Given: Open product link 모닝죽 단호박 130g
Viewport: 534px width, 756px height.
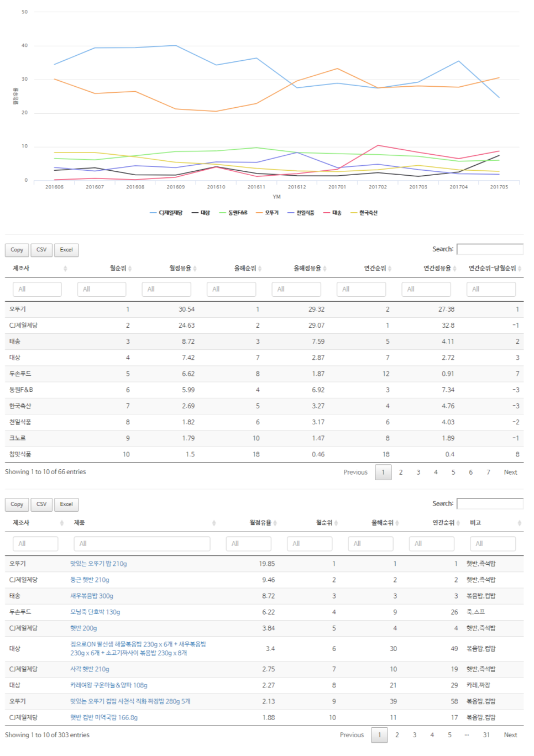Looking at the screenshot, I should click(x=95, y=612).
